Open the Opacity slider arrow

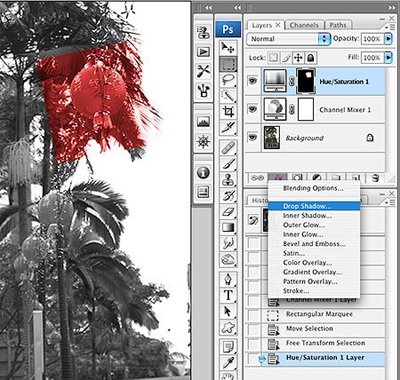tap(389, 39)
